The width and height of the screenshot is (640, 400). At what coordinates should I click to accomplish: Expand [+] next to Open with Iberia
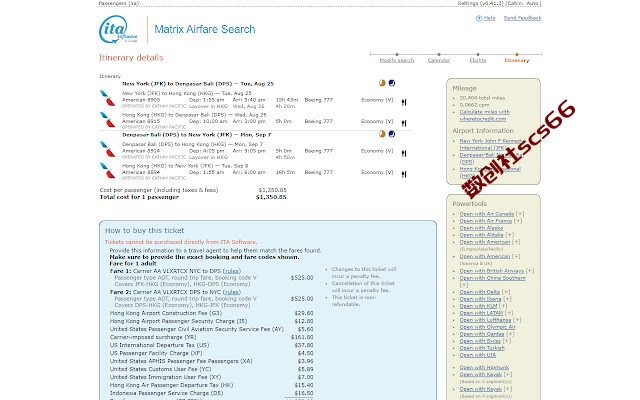click(x=507, y=299)
